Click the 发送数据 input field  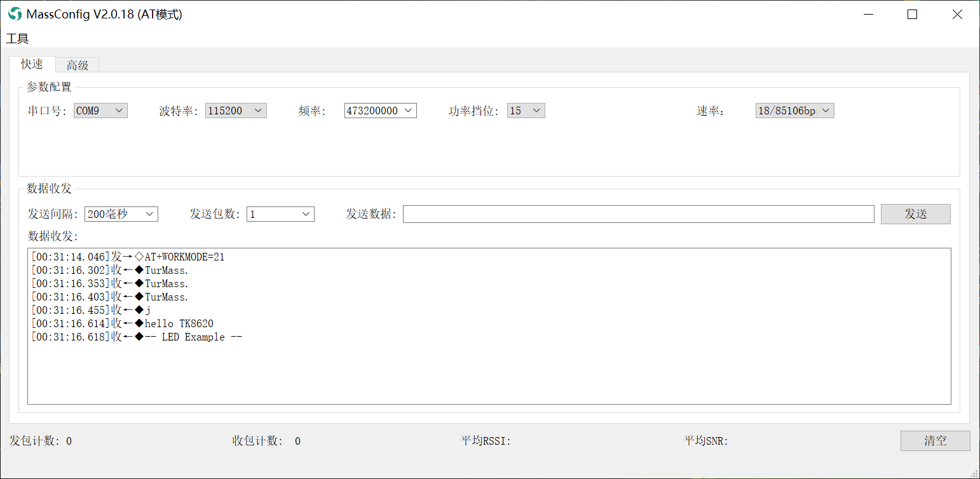point(639,214)
